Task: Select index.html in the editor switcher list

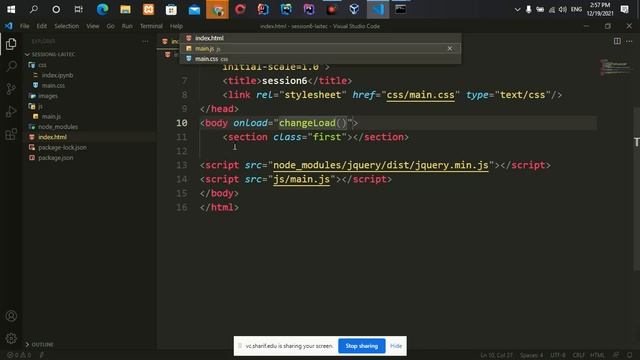Action: pyautogui.click(x=320, y=38)
